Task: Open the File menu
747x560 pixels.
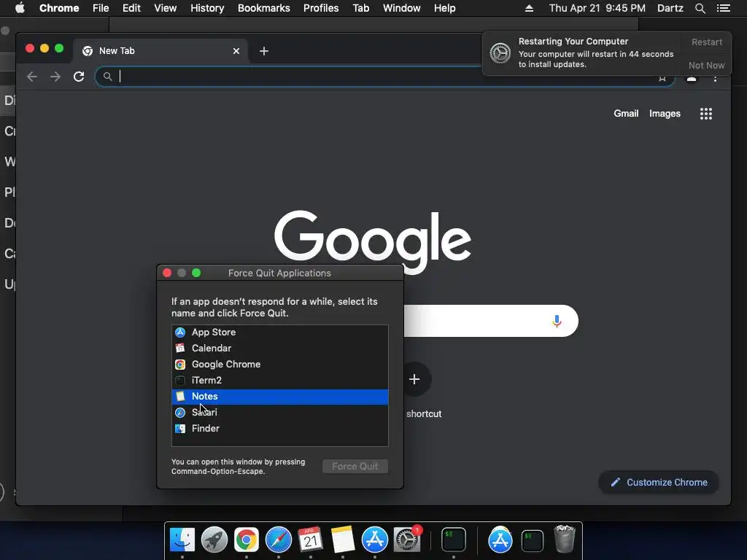Action: (101, 8)
